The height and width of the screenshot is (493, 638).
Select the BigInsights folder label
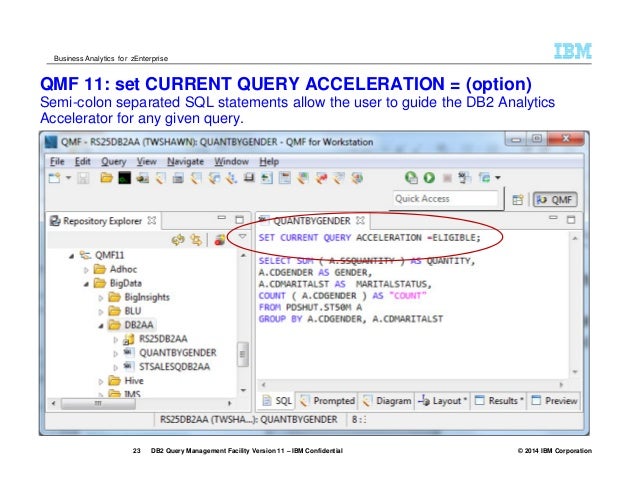[x=147, y=297]
